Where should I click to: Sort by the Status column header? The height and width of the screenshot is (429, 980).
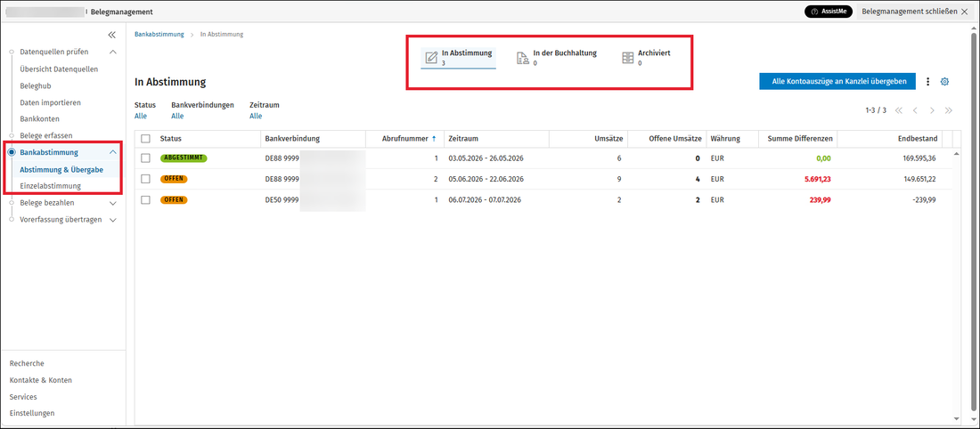(x=171, y=139)
